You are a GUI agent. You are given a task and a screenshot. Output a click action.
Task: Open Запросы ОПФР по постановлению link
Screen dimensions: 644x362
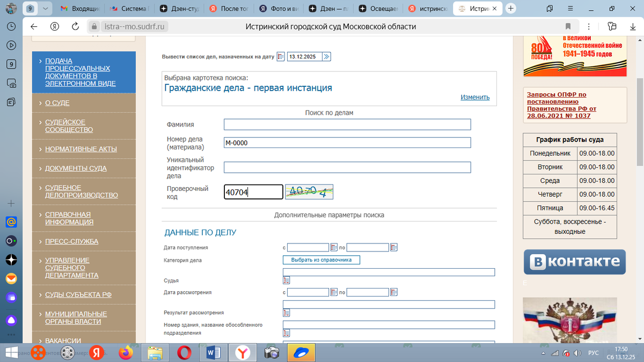tap(561, 105)
